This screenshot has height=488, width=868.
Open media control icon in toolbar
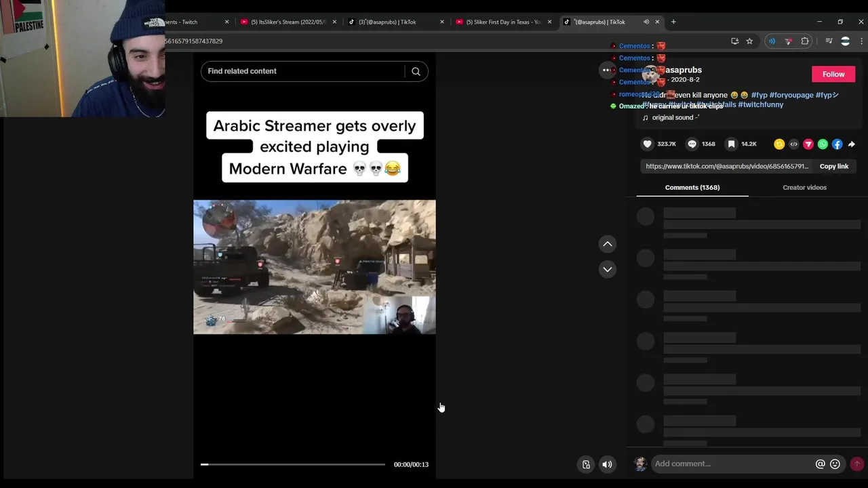(829, 41)
